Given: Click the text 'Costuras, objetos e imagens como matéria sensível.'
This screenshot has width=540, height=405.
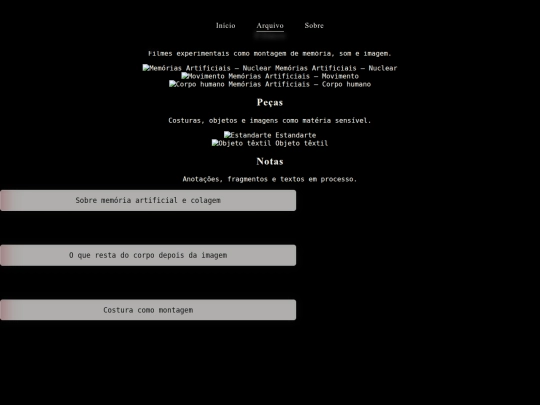Looking at the screenshot, I should click(x=270, y=121).
